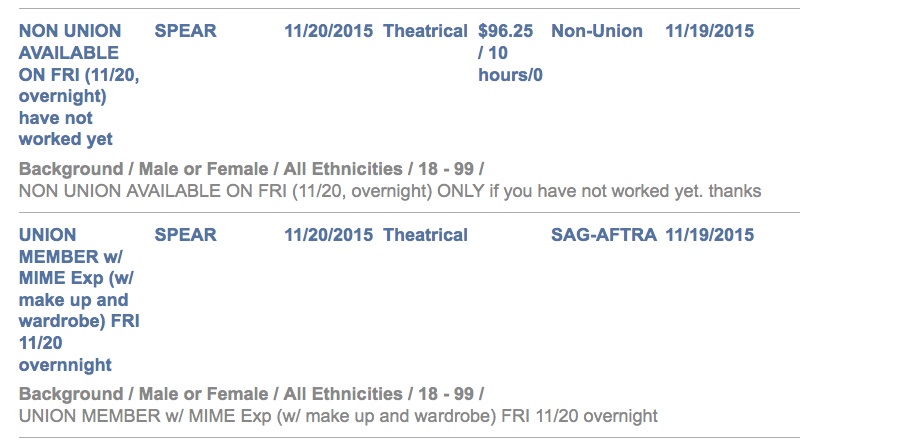Click the Non-Union status label
Screen dimensions: 897x445
(597, 31)
